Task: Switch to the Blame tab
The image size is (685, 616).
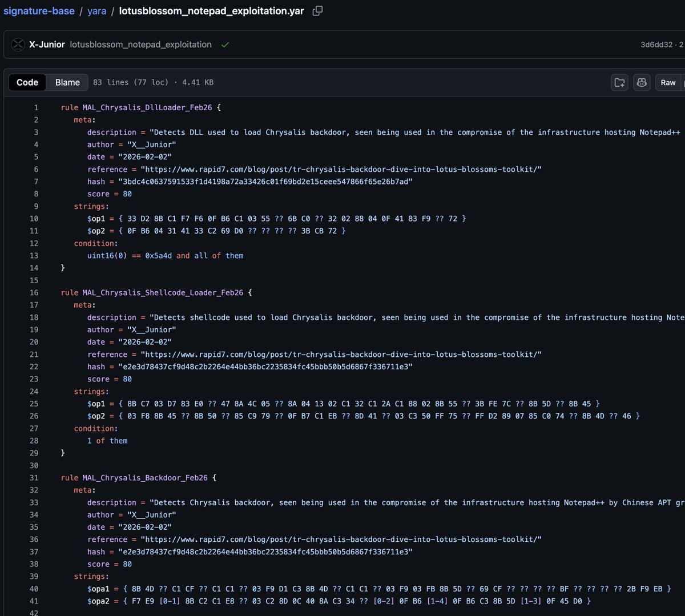Action: tap(67, 82)
